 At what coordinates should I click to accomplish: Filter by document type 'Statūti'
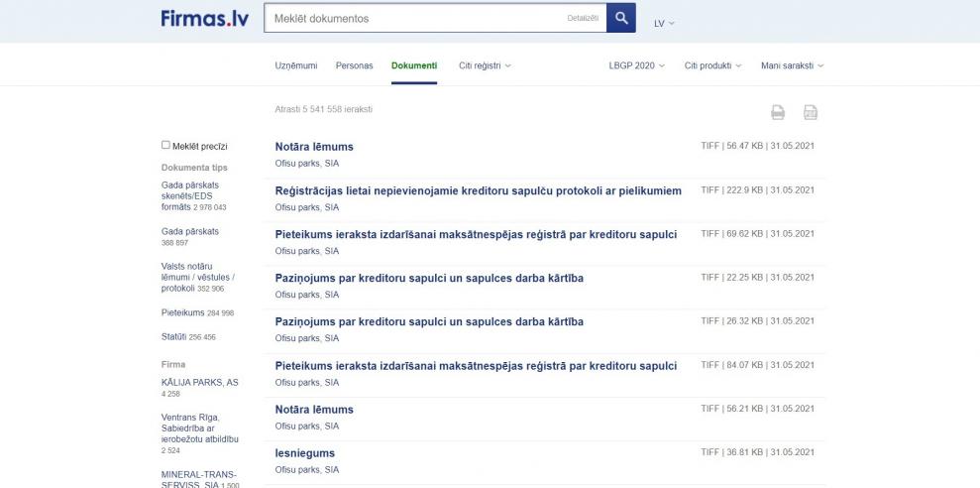click(x=174, y=337)
